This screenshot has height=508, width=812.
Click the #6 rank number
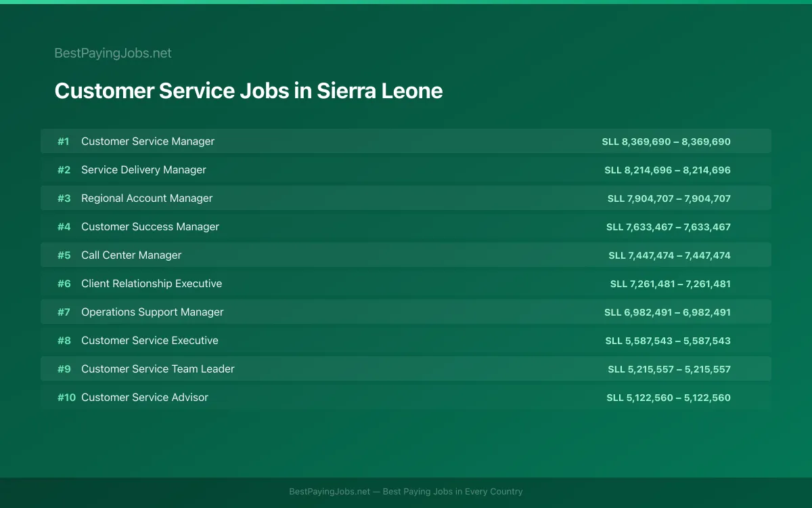click(64, 284)
